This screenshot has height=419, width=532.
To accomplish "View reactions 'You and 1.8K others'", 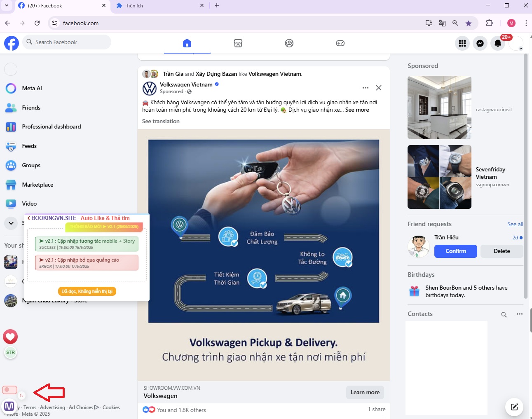I will point(181,410).
